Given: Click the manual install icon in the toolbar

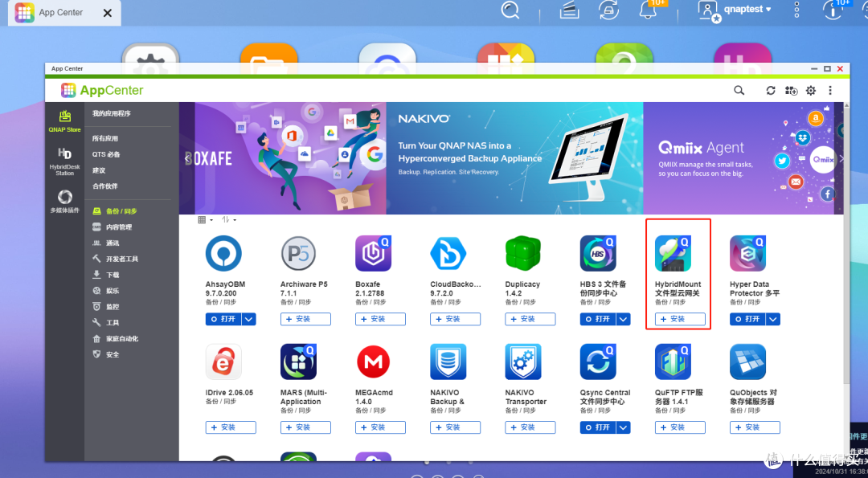Looking at the screenshot, I should point(791,91).
